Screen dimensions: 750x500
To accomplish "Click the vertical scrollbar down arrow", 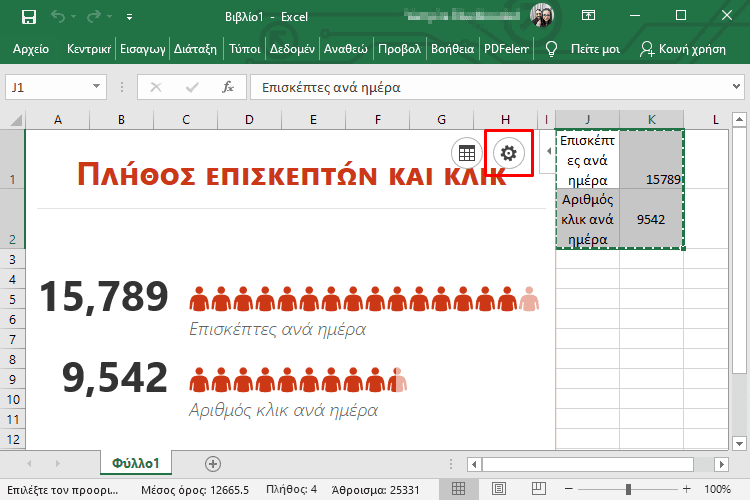I will pyautogui.click(x=739, y=444).
